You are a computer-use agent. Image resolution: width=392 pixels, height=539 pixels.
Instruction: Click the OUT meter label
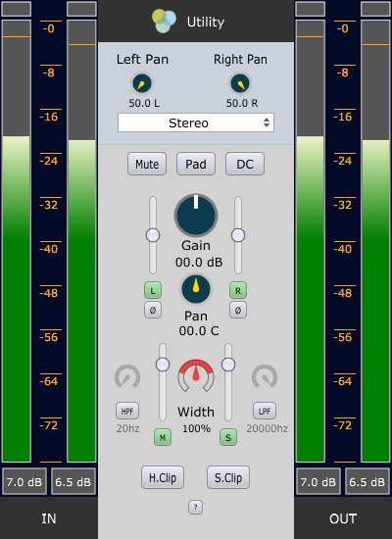pyautogui.click(x=343, y=518)
